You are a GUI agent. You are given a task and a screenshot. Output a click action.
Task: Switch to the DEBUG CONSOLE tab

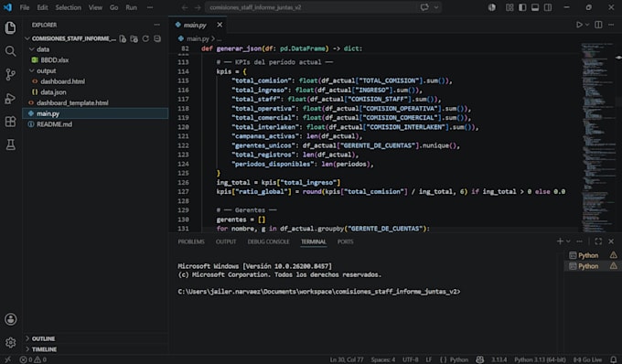point(269,241)
